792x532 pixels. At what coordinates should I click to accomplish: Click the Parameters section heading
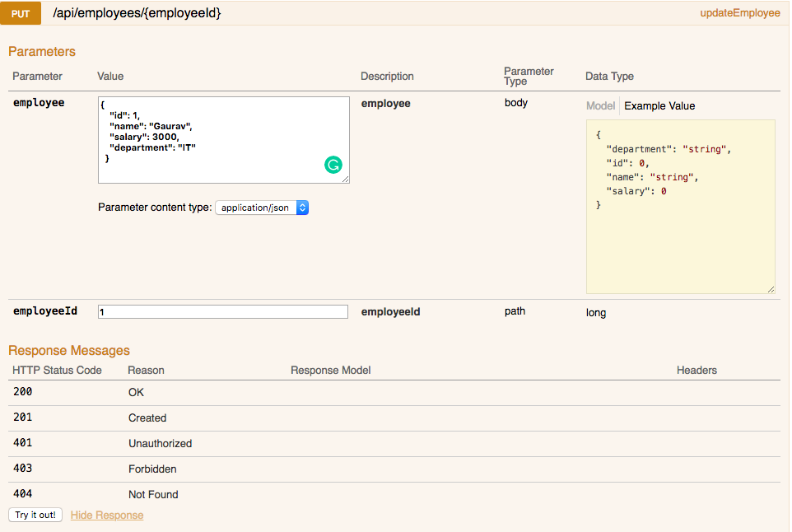tap(42, 51)
